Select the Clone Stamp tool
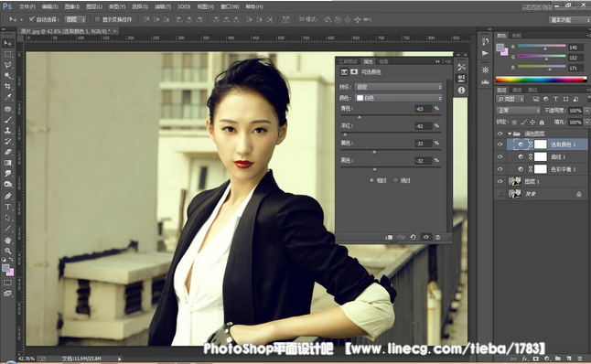This screenshot has width=591, height=364. (x=7, y=131)
